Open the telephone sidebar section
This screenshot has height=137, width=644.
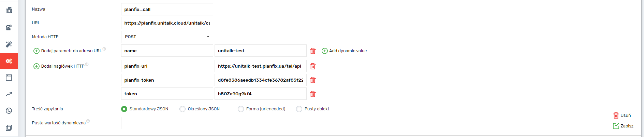[x=9, y=27]
